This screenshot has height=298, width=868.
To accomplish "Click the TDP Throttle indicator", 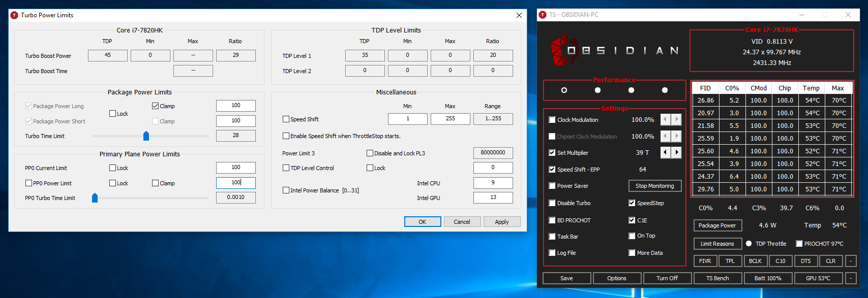I will pos(749,244).
